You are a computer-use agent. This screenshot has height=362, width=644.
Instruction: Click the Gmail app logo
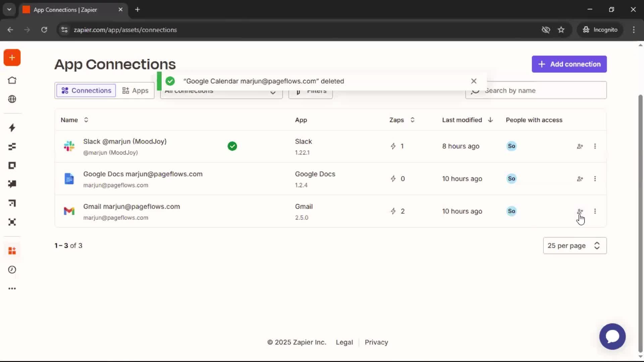(69, 211)
